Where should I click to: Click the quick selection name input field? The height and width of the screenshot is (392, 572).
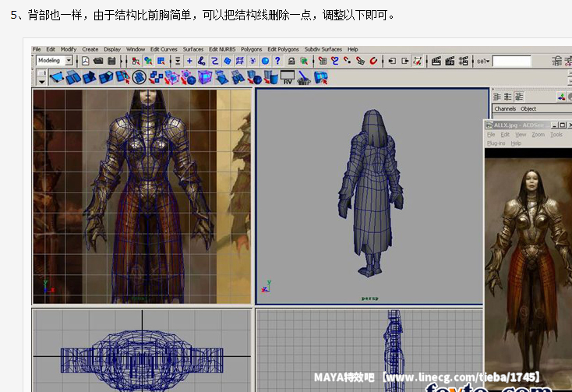(x=511, y=62)
